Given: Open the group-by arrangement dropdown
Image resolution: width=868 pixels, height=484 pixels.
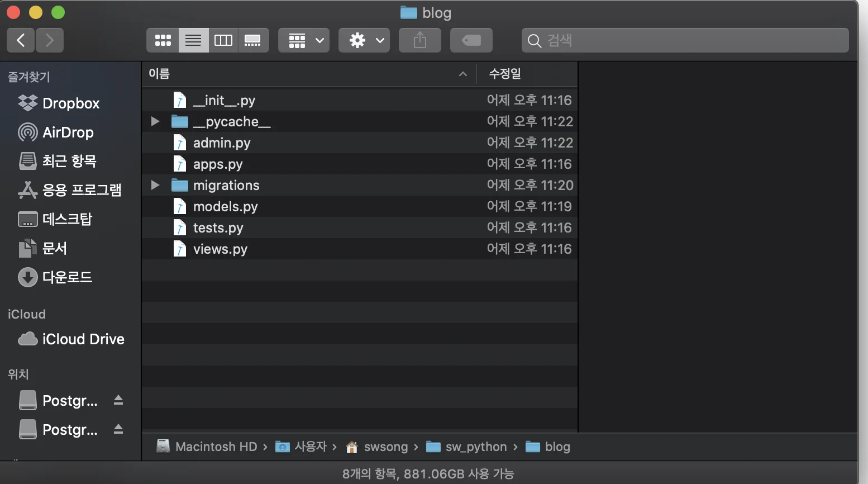Looking at the screenshot, I should tap(304, 40).
